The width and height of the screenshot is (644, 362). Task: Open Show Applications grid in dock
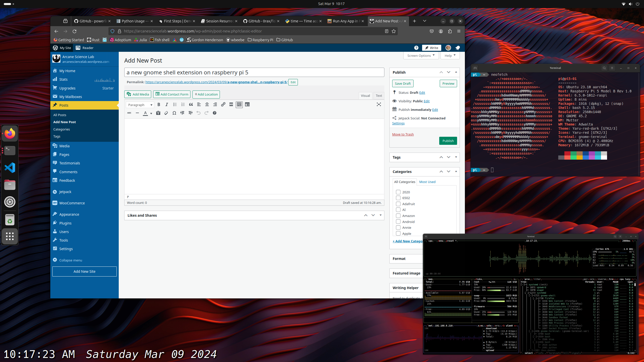10,236
